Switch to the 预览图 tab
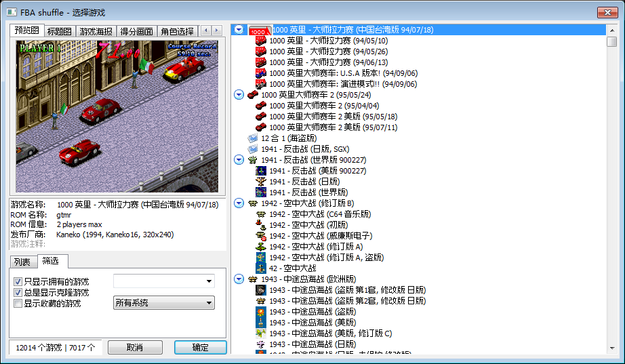 (26, 31)
